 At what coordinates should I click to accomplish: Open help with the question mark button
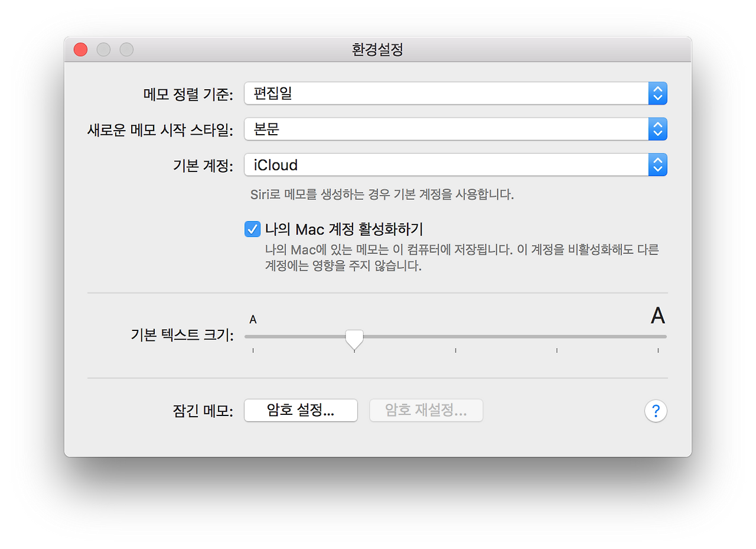click(656, 411)
